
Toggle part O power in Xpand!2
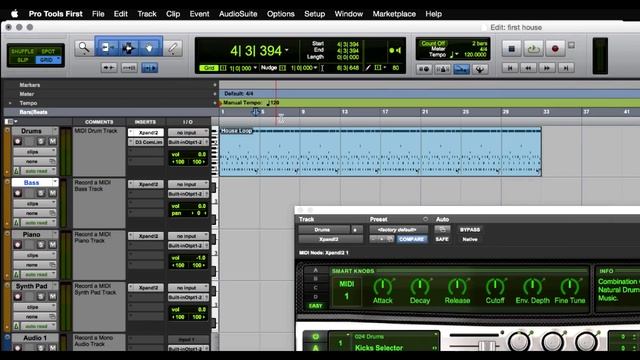pyautogui.click(x=316, y=337)
